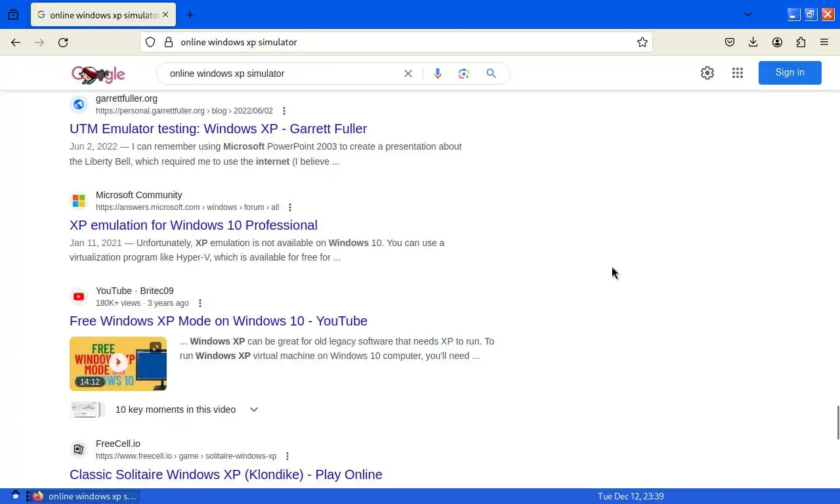
Task: Click the answers.microsoft.com breadcrumb URL
Action: point(187,207)
